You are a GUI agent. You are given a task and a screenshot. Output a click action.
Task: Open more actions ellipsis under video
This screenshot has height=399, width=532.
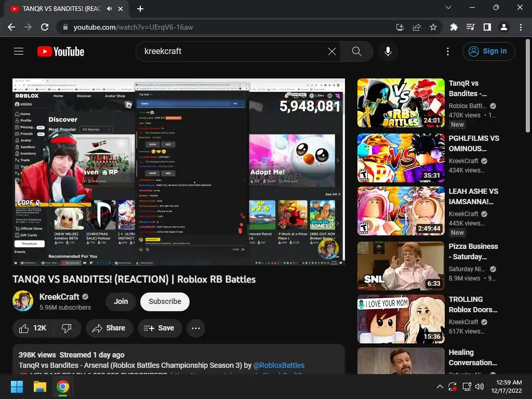point(196,328)
